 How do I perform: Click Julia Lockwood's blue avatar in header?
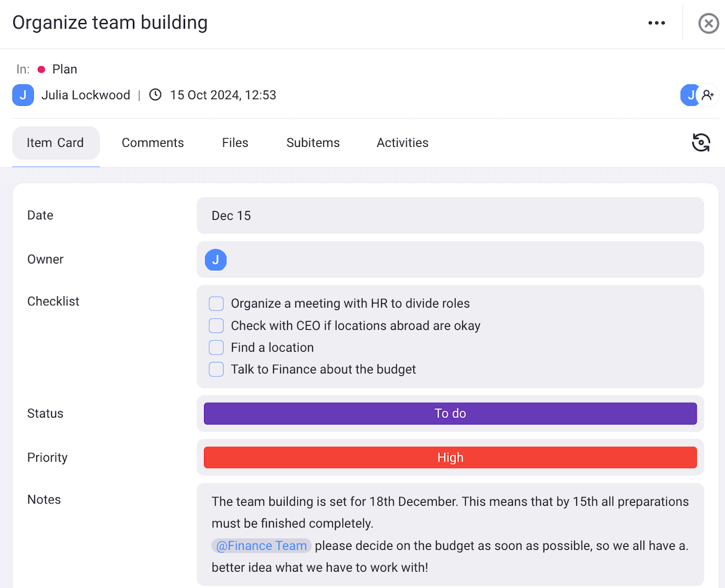23,95
